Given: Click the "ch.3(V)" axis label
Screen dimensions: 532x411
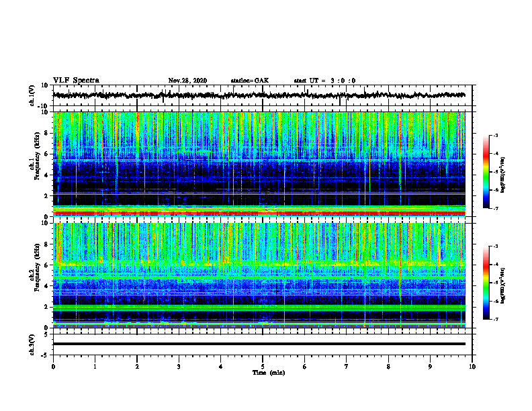Looking at the screenshot, I should (32, 345).
